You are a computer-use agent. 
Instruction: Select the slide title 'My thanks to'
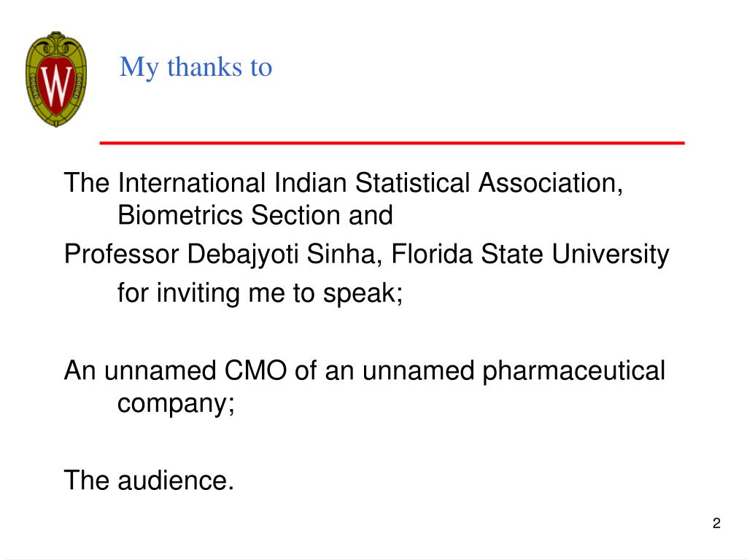[196, 66]
